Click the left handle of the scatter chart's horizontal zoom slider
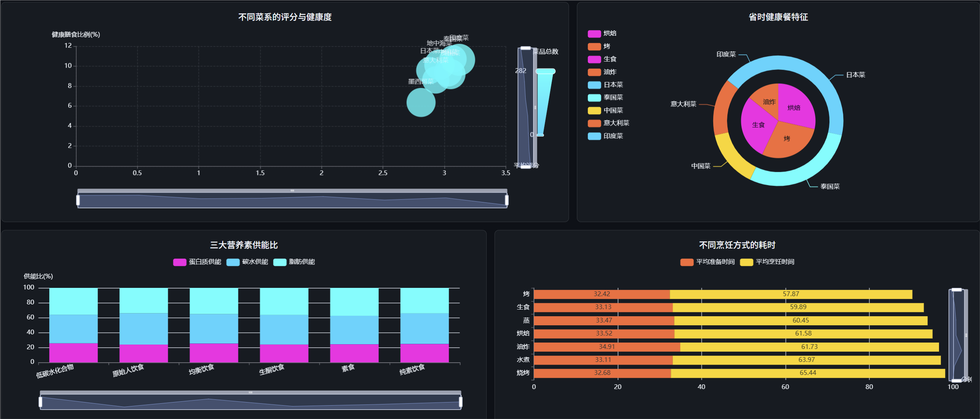Image resolution: width=980 pixels, height=419 pixels. [x=78, y=200]
